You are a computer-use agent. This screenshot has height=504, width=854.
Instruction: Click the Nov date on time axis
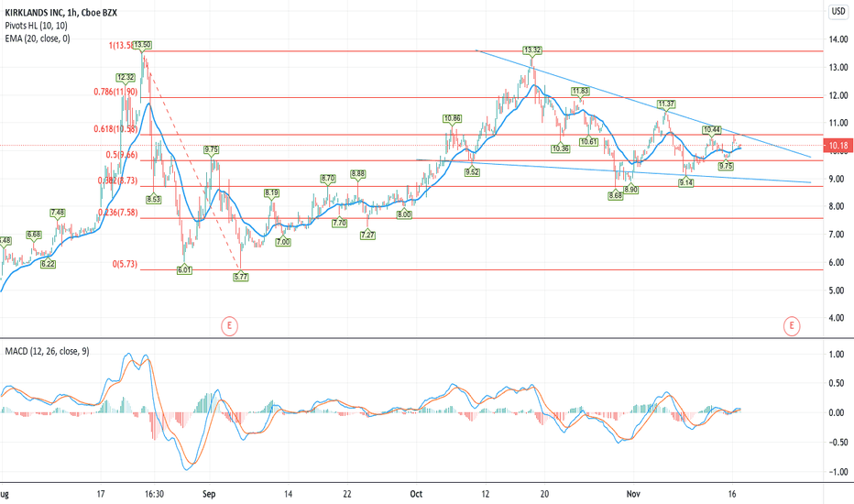point(633,494)
